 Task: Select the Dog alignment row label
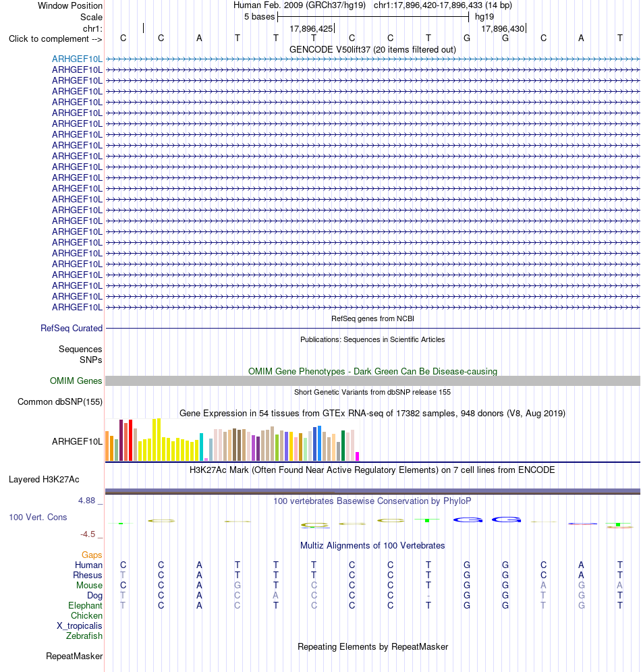coord(94,596)
